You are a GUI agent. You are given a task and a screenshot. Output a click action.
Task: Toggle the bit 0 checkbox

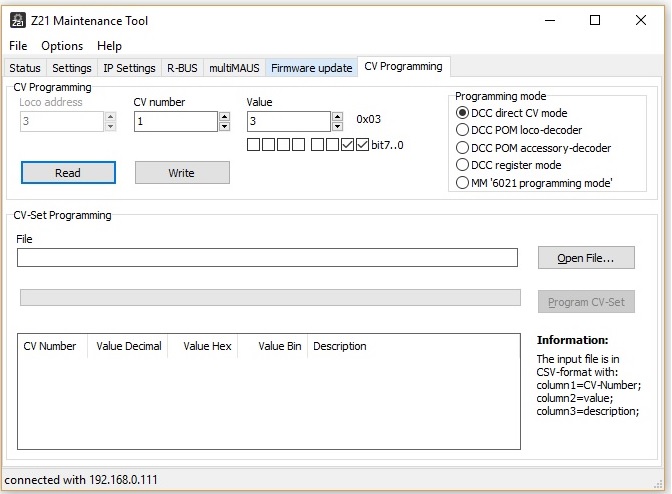(x=362, y=145)
